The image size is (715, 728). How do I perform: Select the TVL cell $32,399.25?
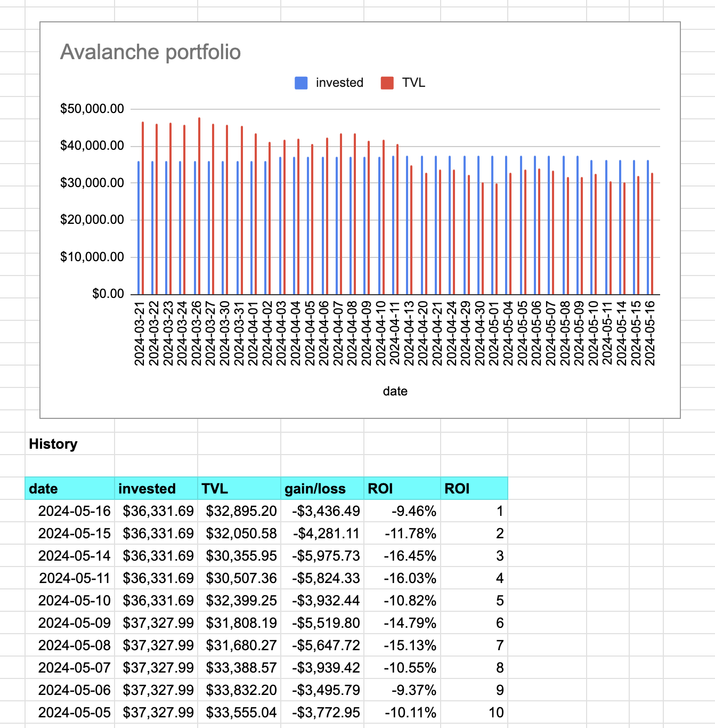tap(239, 601)
